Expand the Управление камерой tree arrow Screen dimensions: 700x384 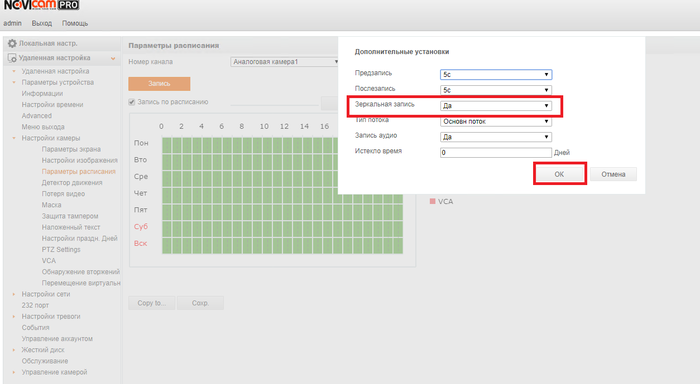click(x=14, y=372)
